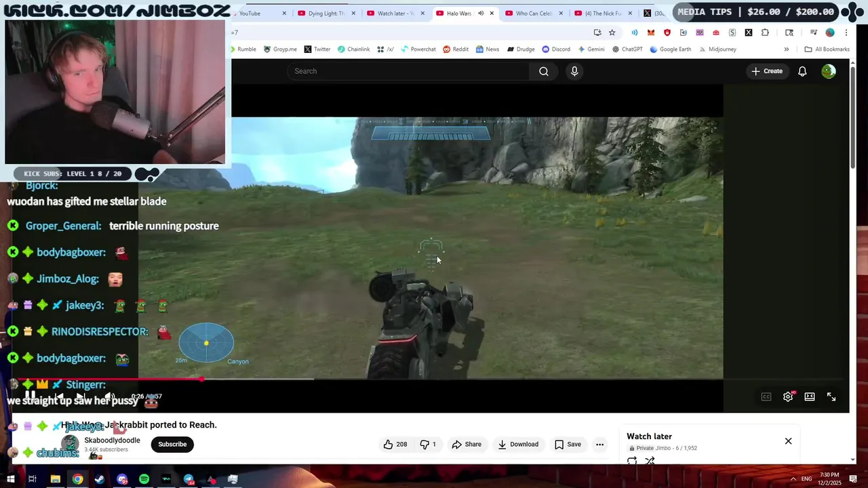Subscribe to Skaboodlydoodle
This screenshot has width=868, height=488.
click(172, 445)
